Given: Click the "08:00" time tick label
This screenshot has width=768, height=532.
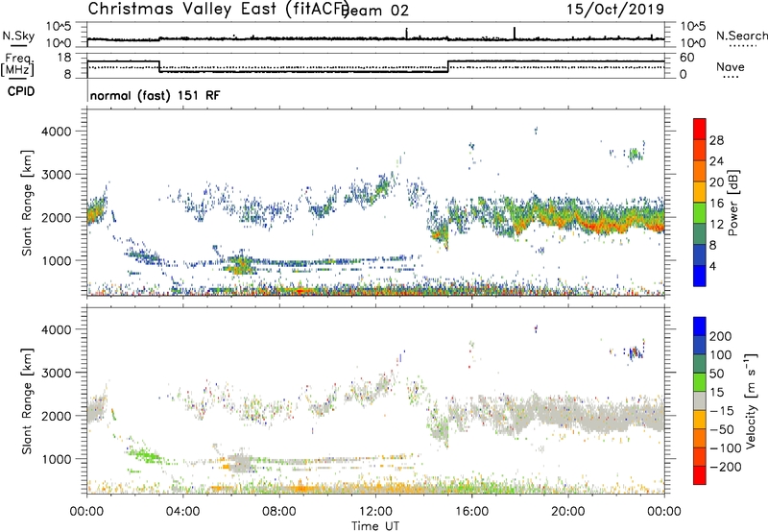Looking at the screenshot, I should tap(279, 512).
